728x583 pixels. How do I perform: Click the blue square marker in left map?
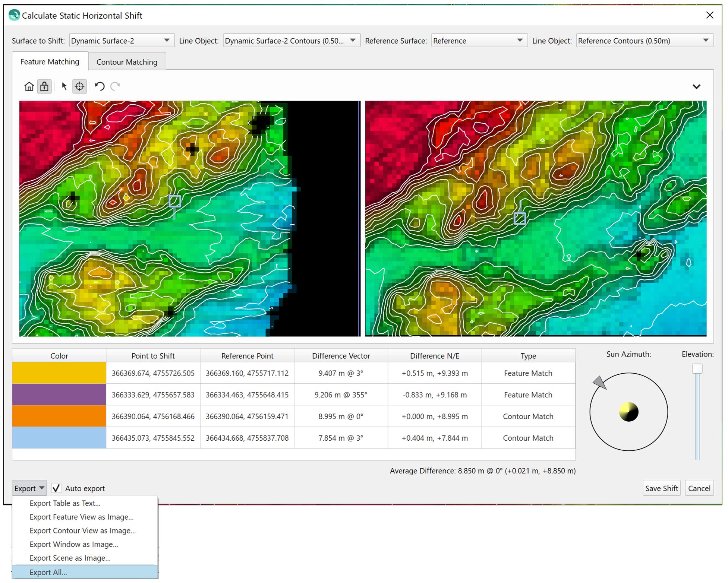[175, 201]
